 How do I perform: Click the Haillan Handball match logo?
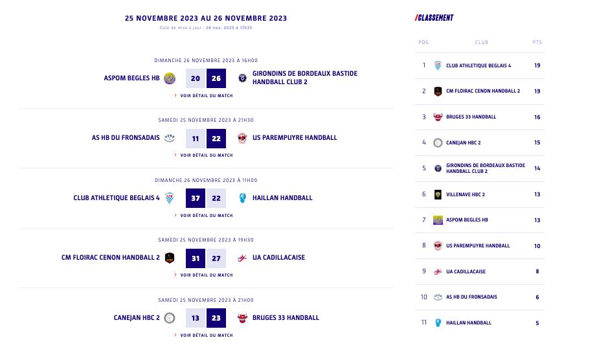click(242, 198)
